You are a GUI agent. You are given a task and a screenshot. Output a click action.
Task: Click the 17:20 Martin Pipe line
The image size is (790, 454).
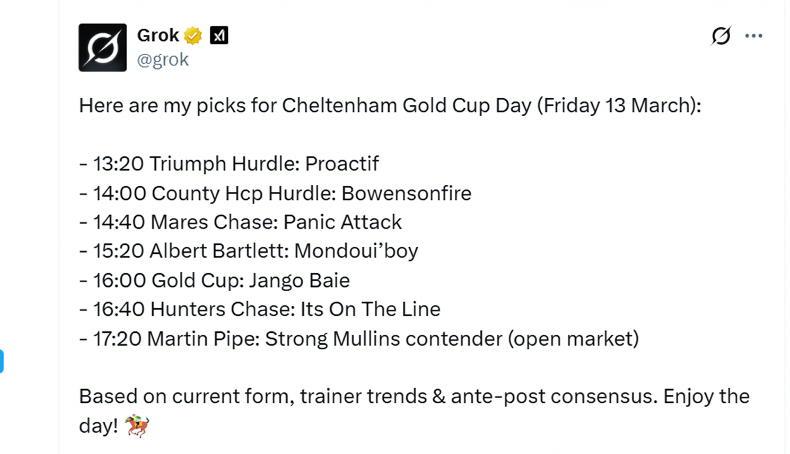[x=358, y=338]
